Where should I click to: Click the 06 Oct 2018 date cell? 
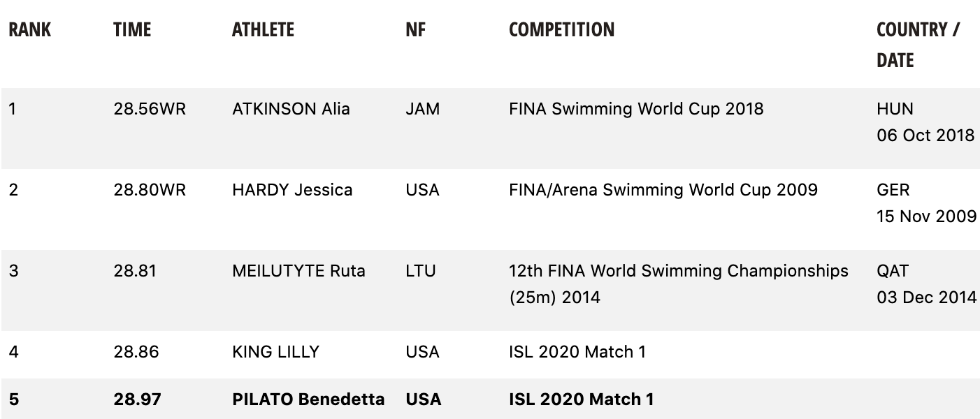click(925, 135)
